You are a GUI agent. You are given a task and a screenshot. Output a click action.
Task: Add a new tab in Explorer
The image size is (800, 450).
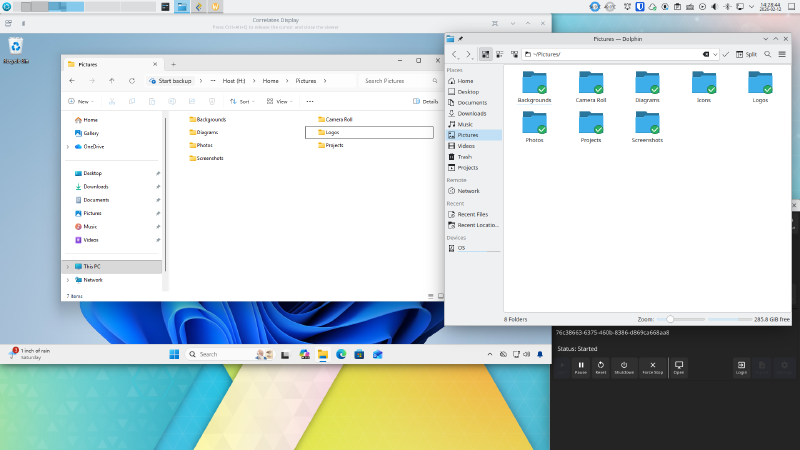[173, 64]
